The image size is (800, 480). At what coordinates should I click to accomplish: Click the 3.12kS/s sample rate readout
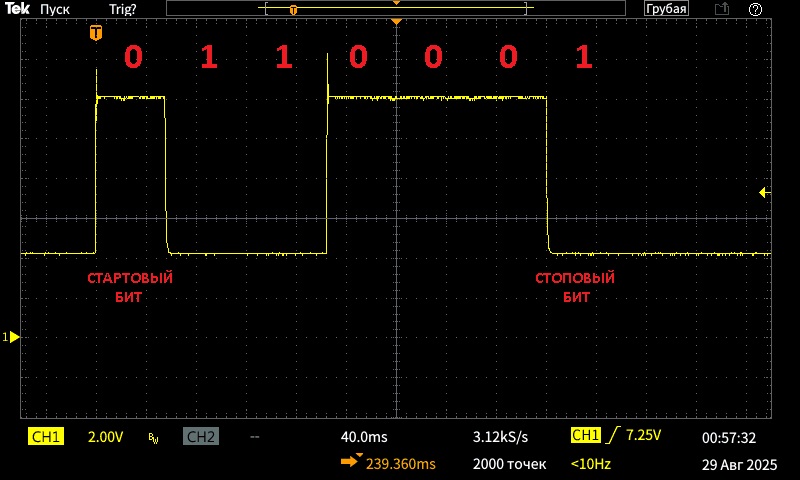coord(500,437)
